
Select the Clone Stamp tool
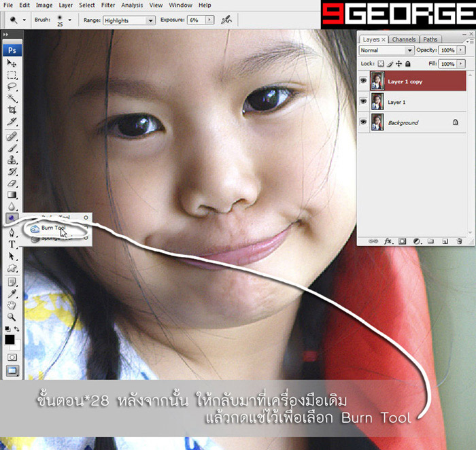[x=12, y=160]
